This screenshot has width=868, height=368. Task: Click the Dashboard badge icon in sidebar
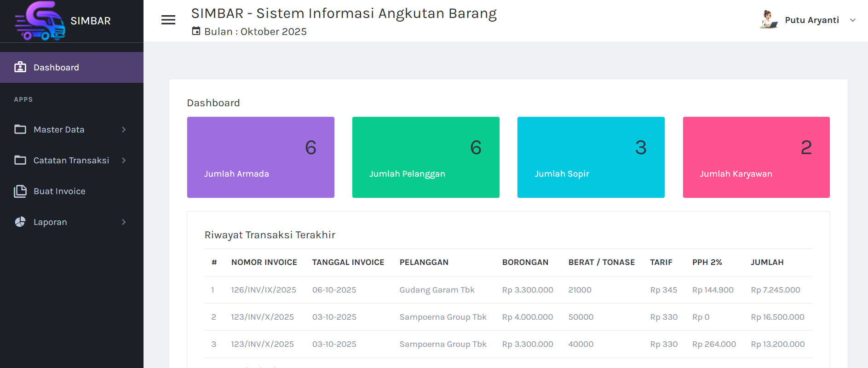tap(20, 67)
